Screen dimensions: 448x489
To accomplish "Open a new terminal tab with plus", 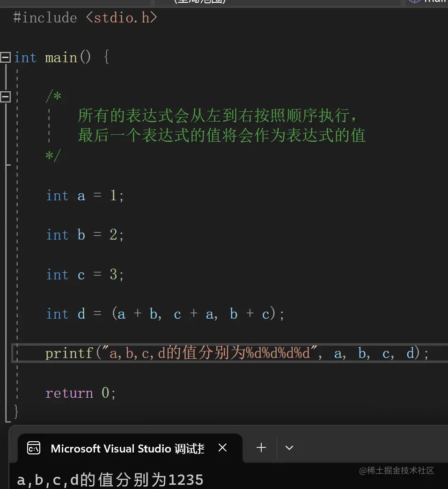I will 261,448.
